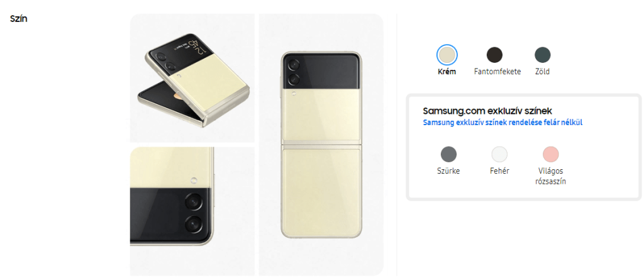Click the dual camera lenses on unfolded phone
Viewport: 644px width, 278px height.
click(294, 72)
